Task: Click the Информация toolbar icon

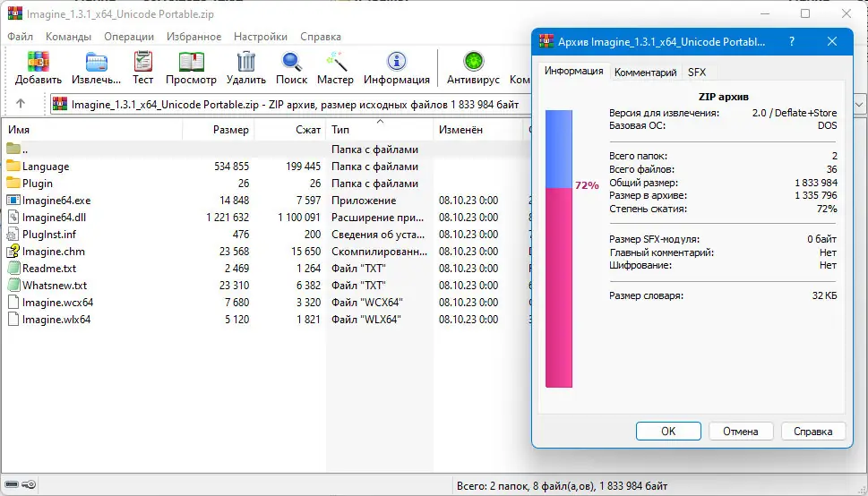Action: coord(396,62)
